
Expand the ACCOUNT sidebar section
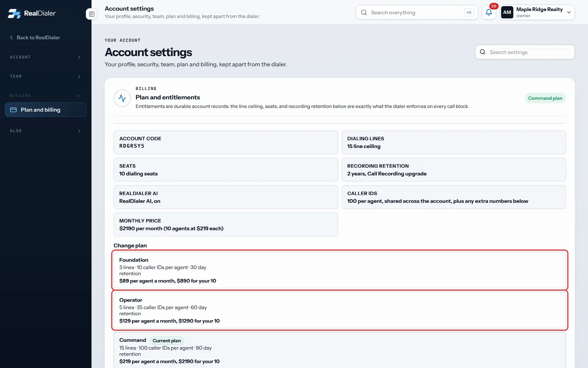click(46, 57)
